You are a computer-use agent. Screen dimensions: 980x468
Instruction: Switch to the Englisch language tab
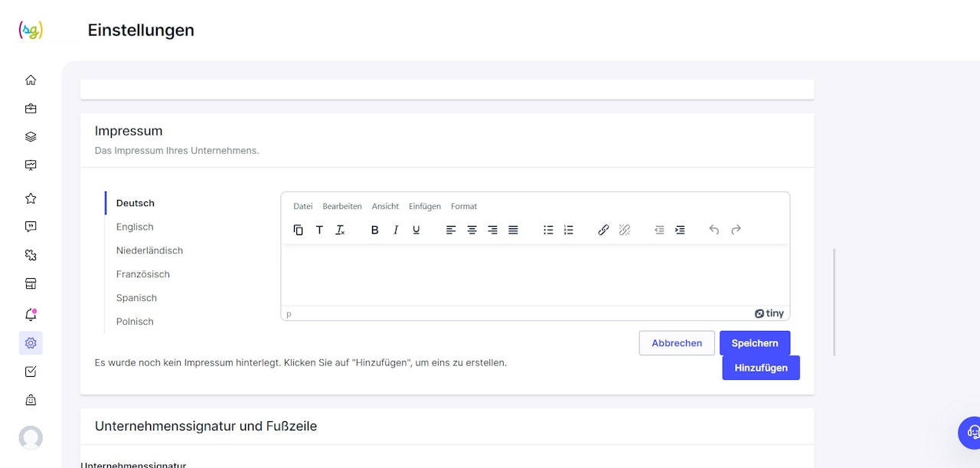135,227
